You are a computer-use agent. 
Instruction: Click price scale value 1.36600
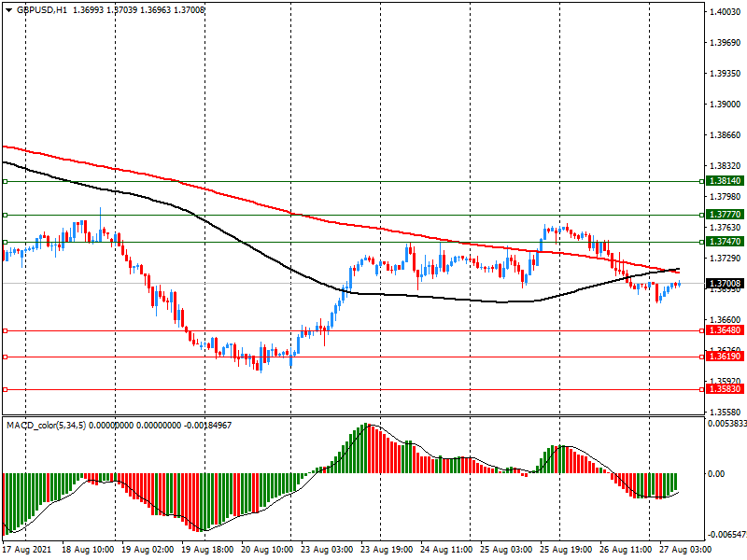tap(726, 320)
